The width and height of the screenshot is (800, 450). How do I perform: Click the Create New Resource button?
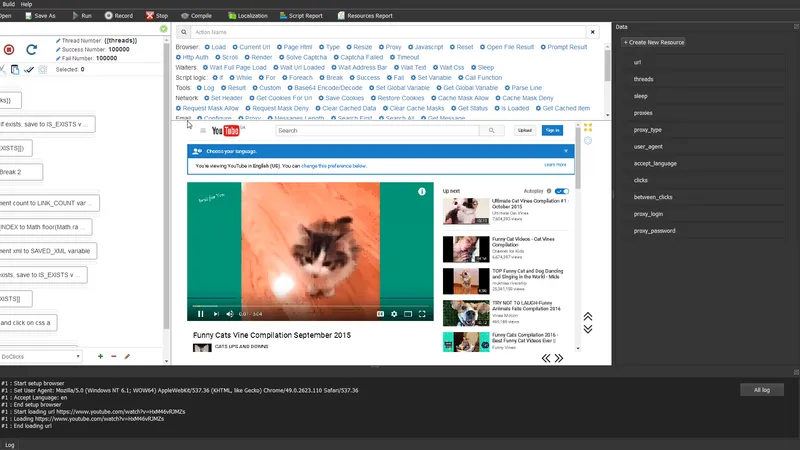tap(654, 42)
